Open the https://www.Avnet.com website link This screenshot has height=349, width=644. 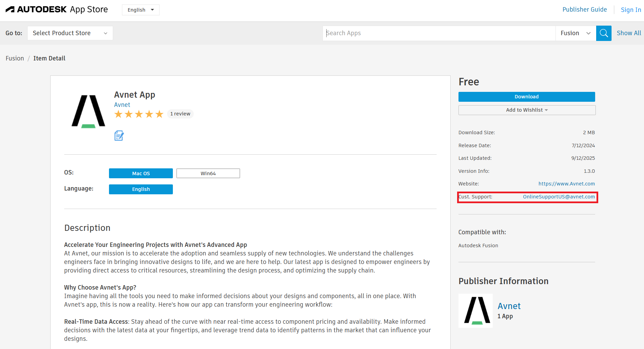[x=566, y=183]
